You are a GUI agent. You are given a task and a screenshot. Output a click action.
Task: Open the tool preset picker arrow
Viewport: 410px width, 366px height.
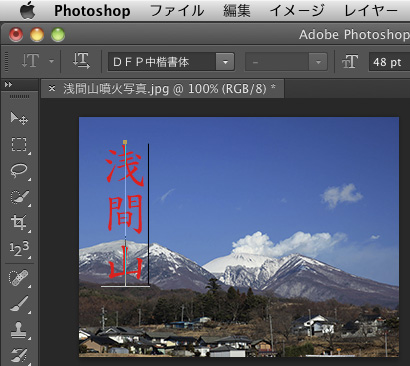click(x=51, y=61)
